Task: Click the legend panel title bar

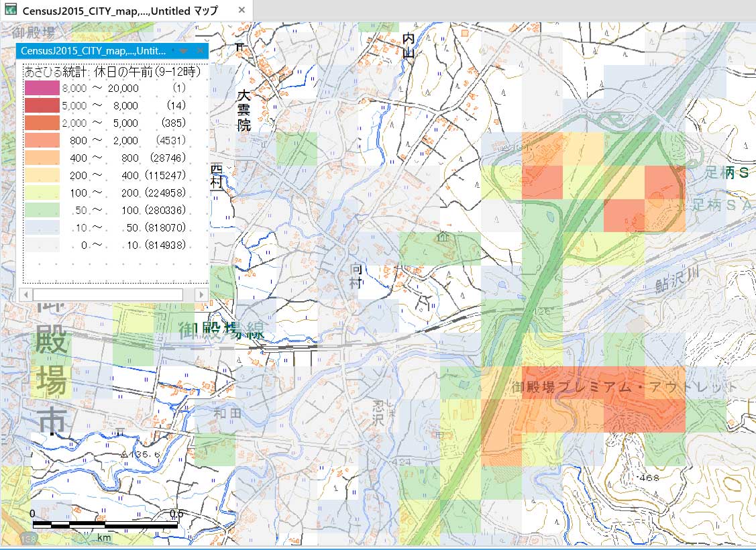Action: tap(94, 52)
